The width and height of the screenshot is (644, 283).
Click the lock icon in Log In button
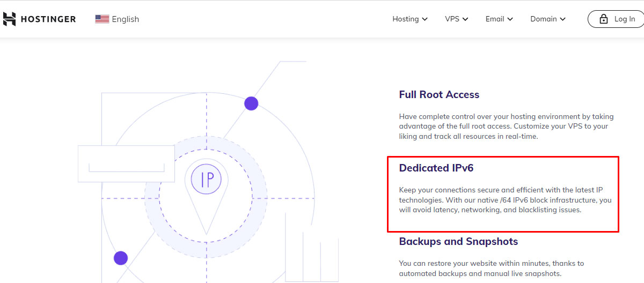coord(604,19)
